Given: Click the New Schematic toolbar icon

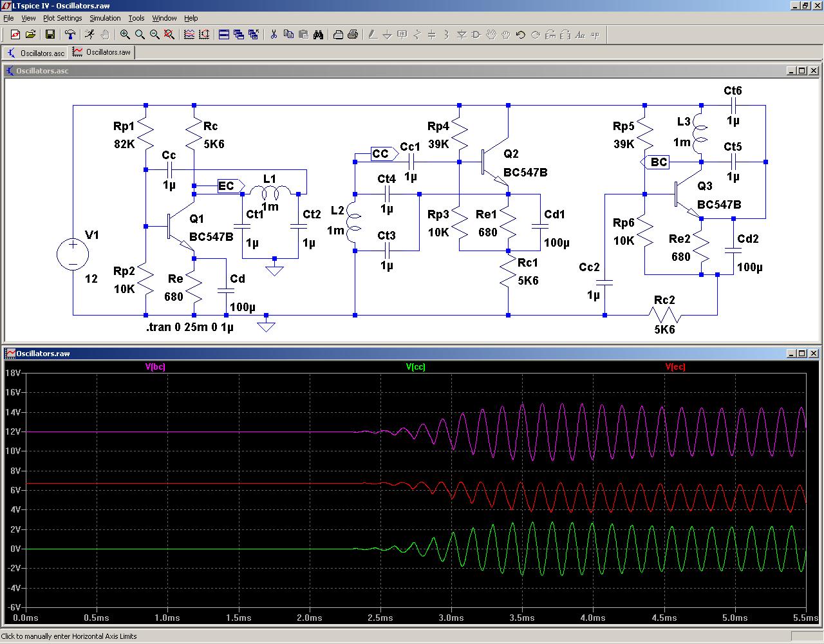Looking at the screenshot, I should click(x=15, y=35).
